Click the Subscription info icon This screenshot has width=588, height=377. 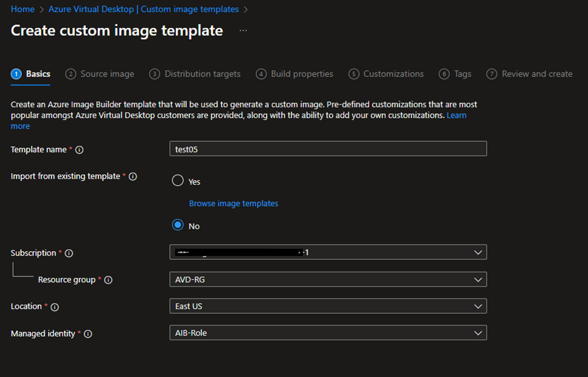pos(69,253)
